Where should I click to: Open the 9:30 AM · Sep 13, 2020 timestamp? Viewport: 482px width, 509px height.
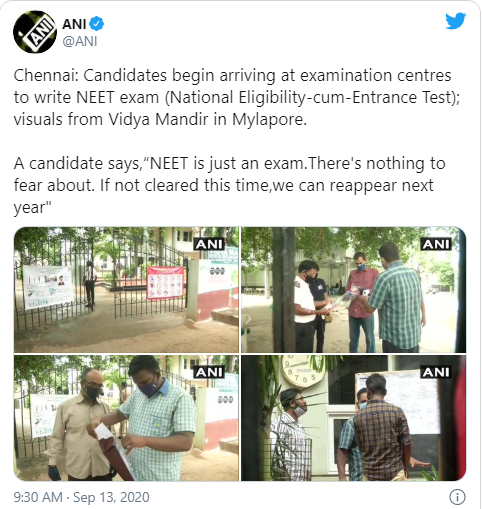[x=81, y=497]
